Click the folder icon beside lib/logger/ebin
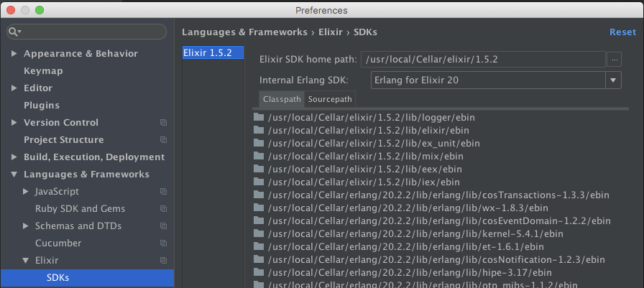Screen dimensions: 644x288 (x=258, y=117)
